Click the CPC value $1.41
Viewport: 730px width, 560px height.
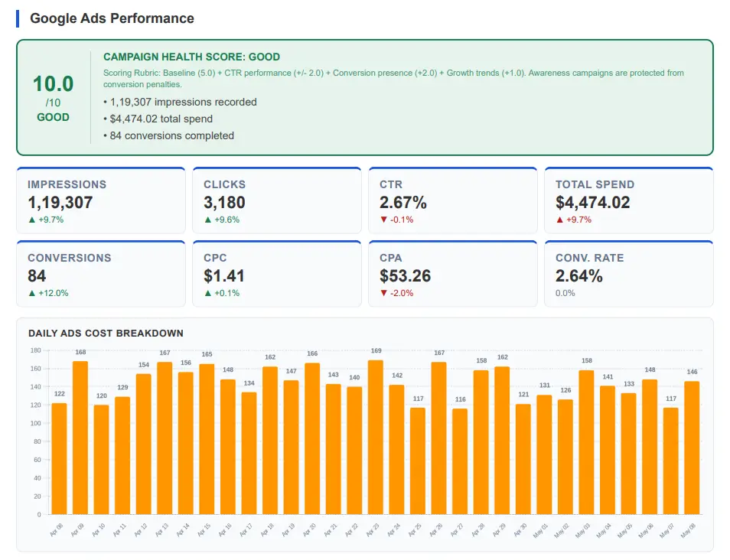point(224,276)
